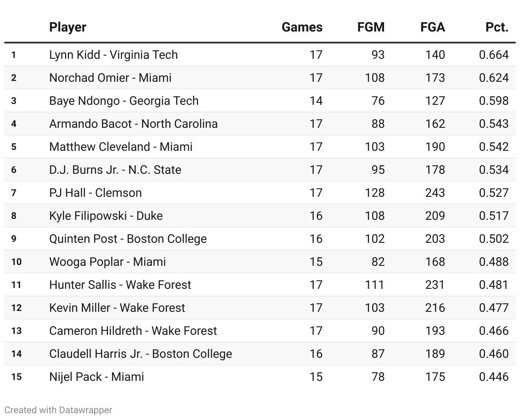This screenshot has height=420, width=520.
Task: Select Baye Ndongo - Georgia Tech entry
Action: tap(124, 101)
